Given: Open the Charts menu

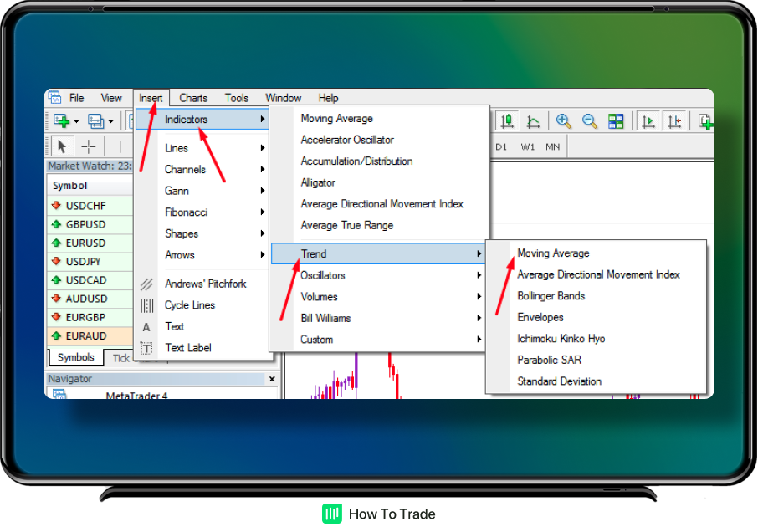Looking at the screenshot, I should pyautogui.click(x=193, y=98).
